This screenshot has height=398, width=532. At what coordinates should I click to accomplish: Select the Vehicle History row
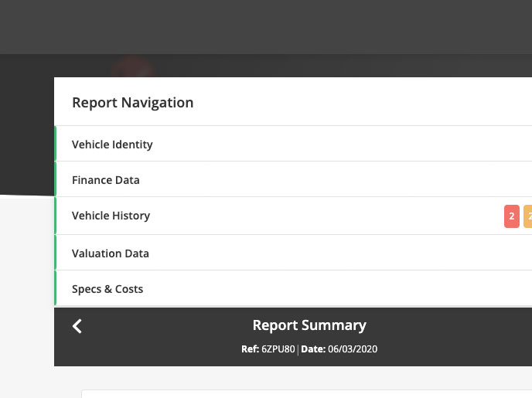coord(111,216)
